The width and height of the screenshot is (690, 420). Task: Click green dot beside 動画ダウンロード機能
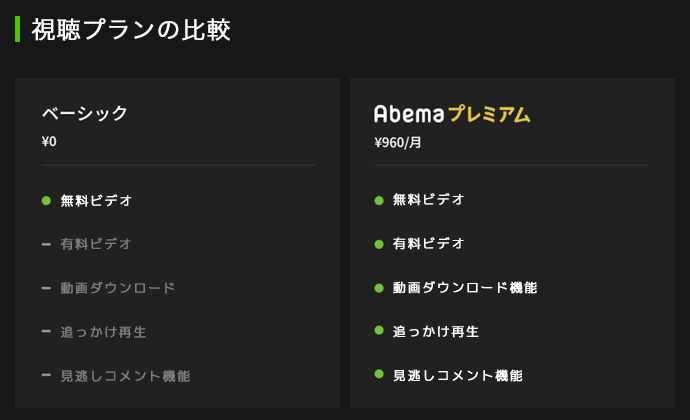[379, 288]
